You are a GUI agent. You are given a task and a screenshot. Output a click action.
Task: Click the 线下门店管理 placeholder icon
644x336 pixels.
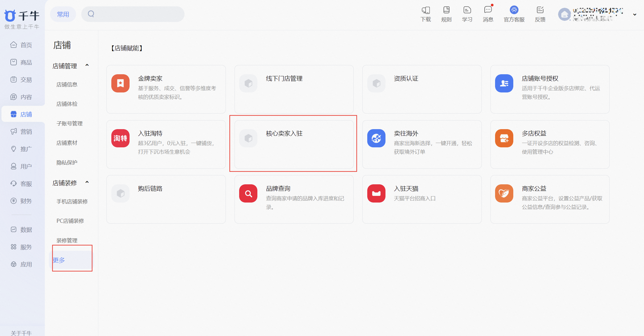pos(248,83)
